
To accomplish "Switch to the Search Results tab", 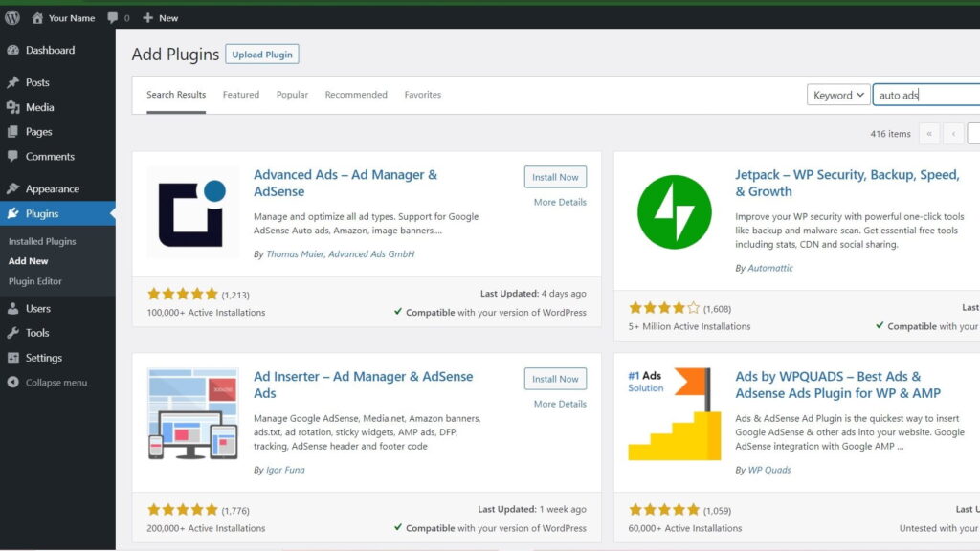I will click(x=176, y=95).
